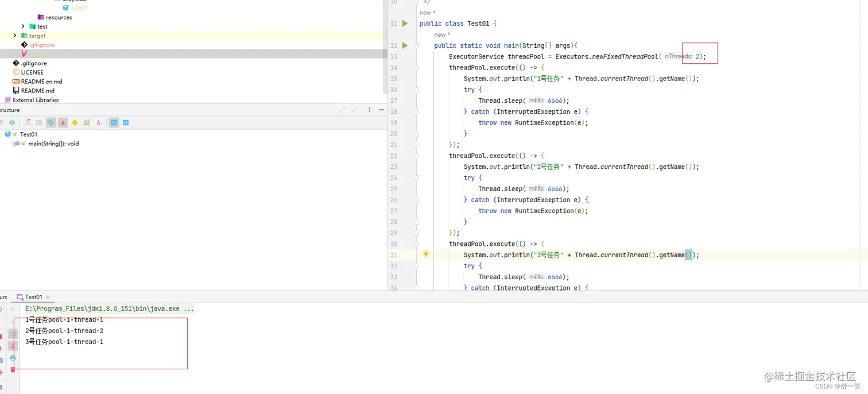Open README.en.md file

[37, 82]
